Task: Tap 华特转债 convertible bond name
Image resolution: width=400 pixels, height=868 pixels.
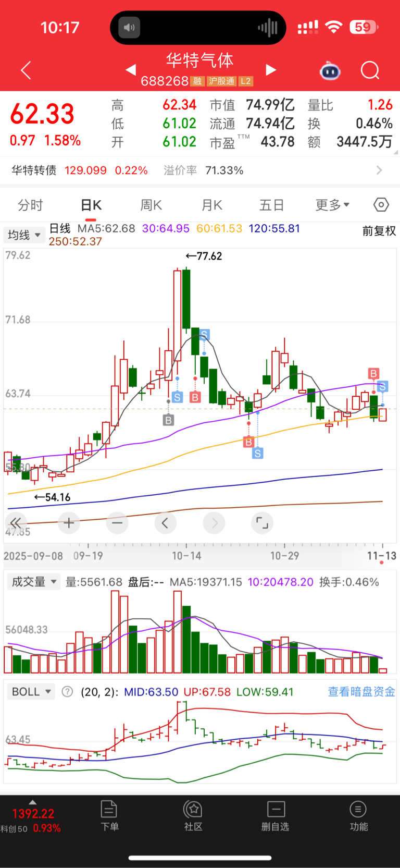Action: point(34,170)
